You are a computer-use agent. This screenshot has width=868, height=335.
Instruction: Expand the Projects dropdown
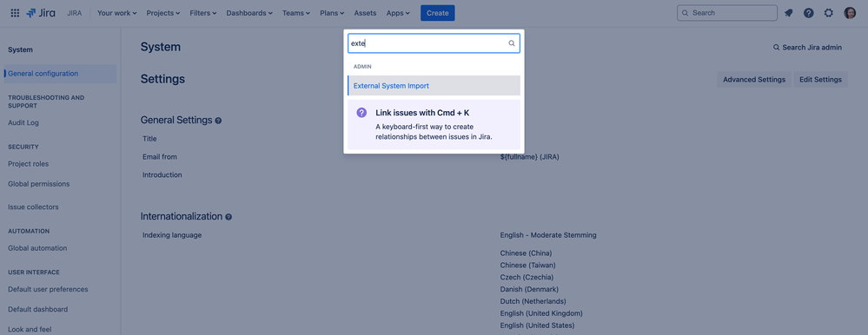[163, 13]
